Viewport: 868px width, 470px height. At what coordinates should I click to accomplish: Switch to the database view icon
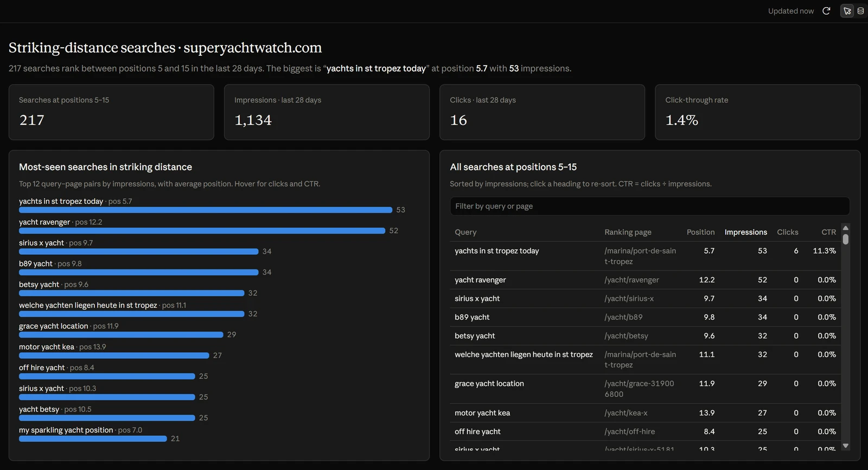point(860,11)
